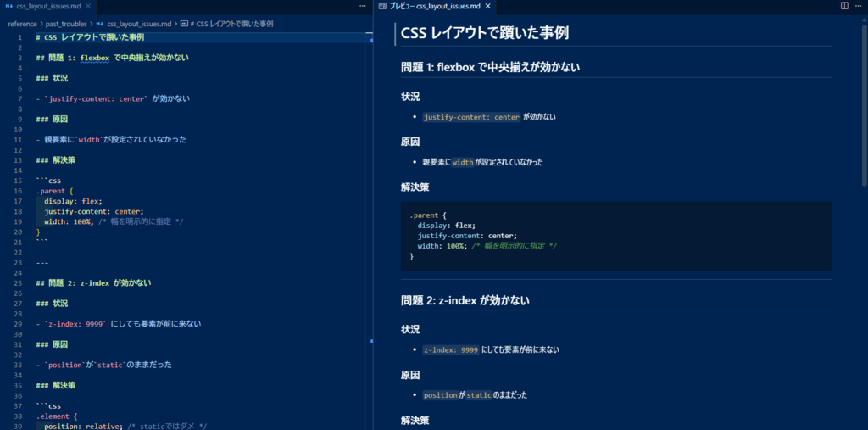Viewport: 868px width, 430px height.
Task: Click the '---' separator text on editor line 23
Action: (42, 263)
